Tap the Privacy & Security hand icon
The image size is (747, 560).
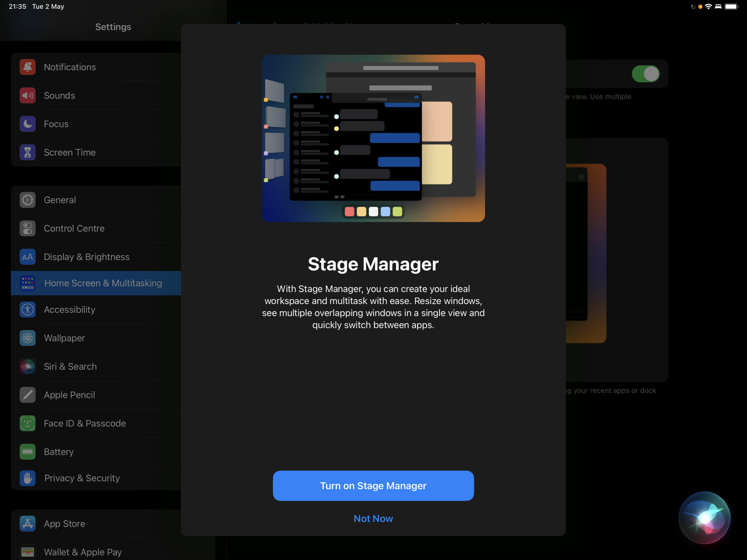click(x=27, y=478)
